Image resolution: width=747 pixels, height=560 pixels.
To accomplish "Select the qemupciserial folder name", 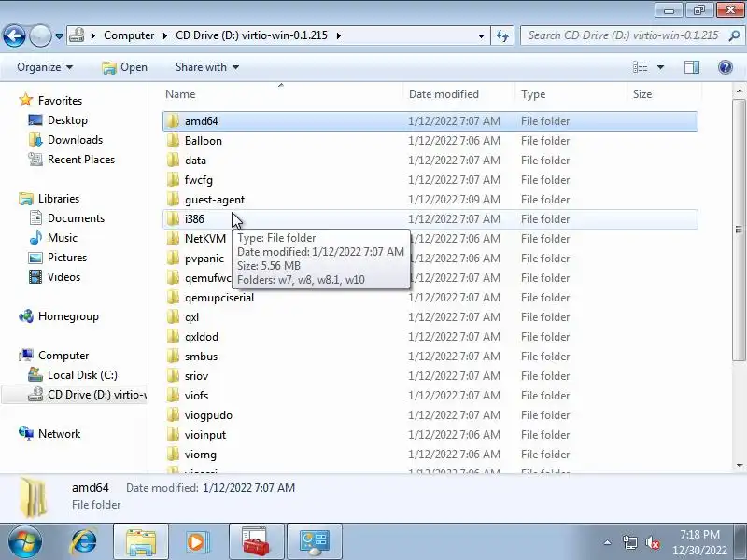I will (219, 298).
